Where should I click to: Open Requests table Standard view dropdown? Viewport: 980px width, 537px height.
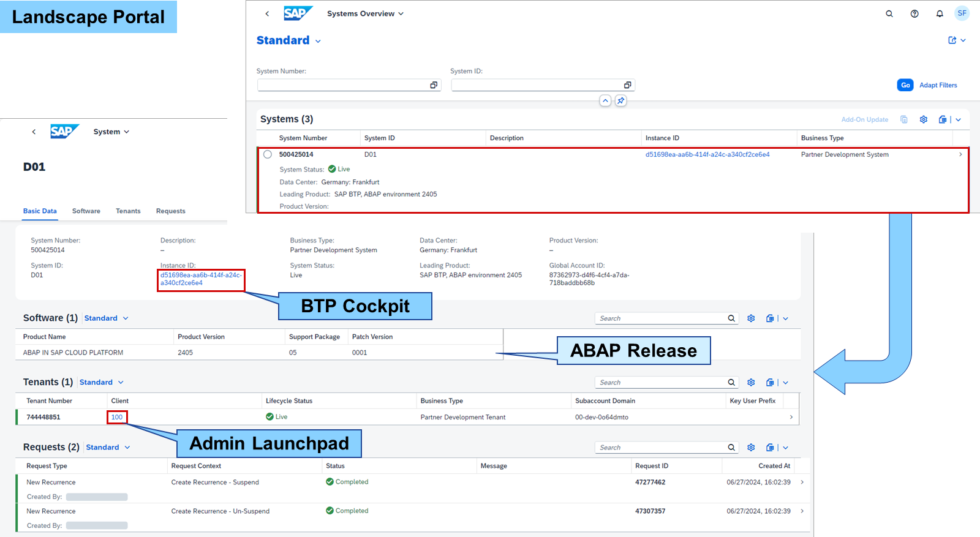pyautogui.click(x=127, y=448)
